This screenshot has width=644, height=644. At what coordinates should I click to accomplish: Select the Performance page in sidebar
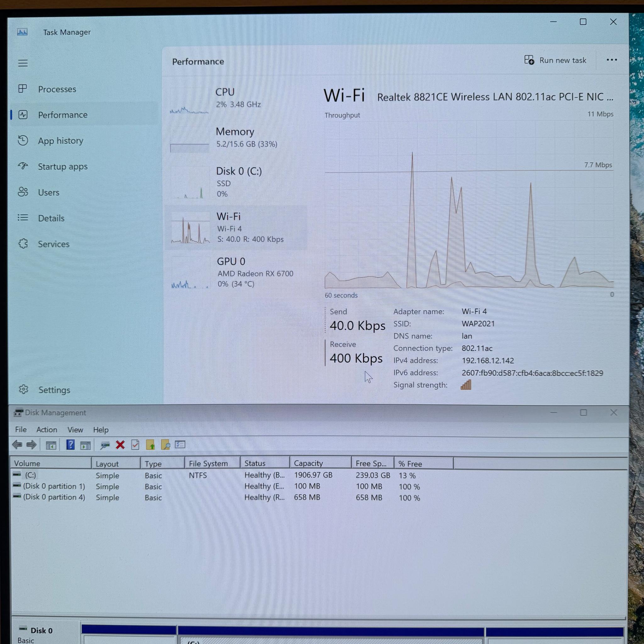tap(84, 115)
